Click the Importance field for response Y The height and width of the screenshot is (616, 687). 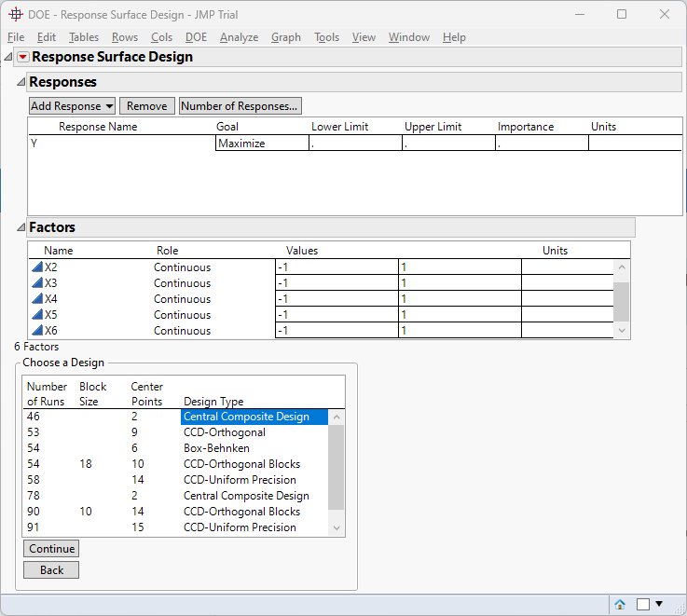click(x=542, y=144)
